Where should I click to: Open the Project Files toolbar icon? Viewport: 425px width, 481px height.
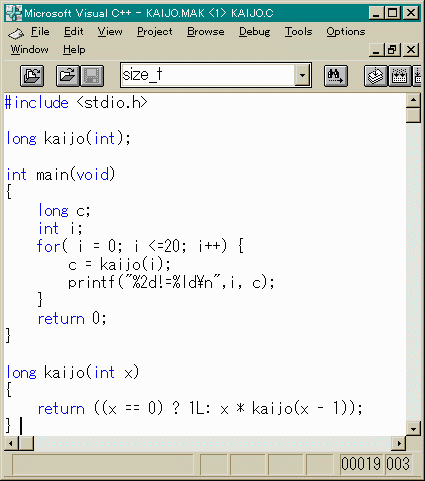point(32,76)
